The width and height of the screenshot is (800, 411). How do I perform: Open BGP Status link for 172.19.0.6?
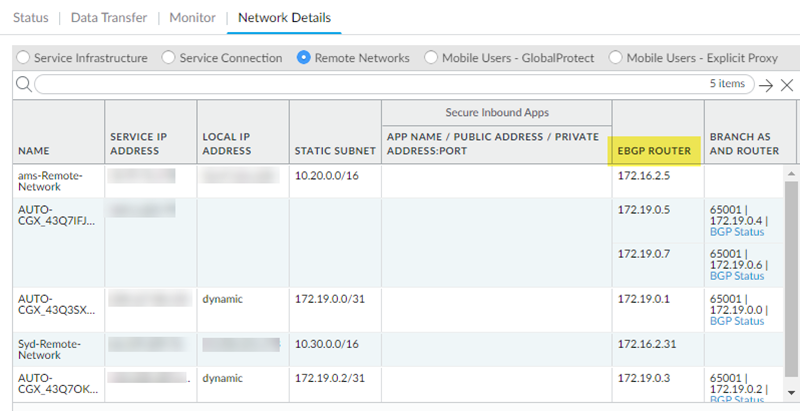pyautogui.click(x=736, y=276)
